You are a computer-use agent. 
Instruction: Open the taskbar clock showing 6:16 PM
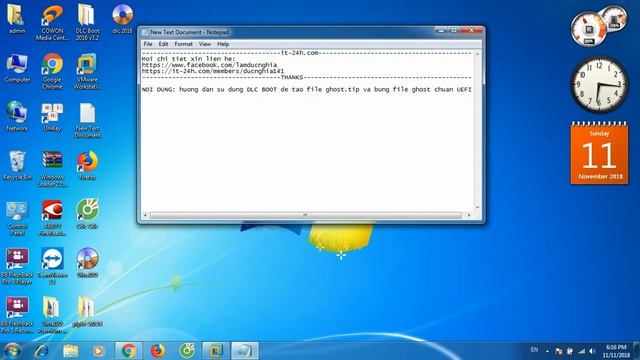(616, 351)
